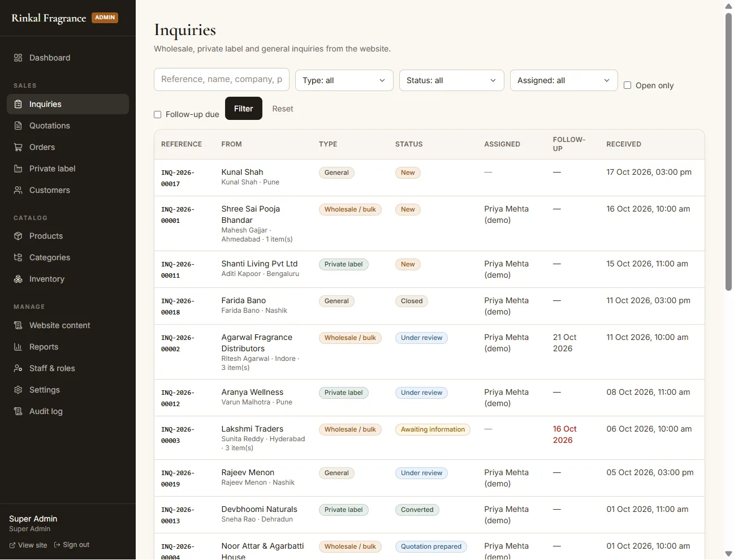Click the Dashboard grid icon
The width and height of the screenshot is (734, 560).
pos(18,58)
